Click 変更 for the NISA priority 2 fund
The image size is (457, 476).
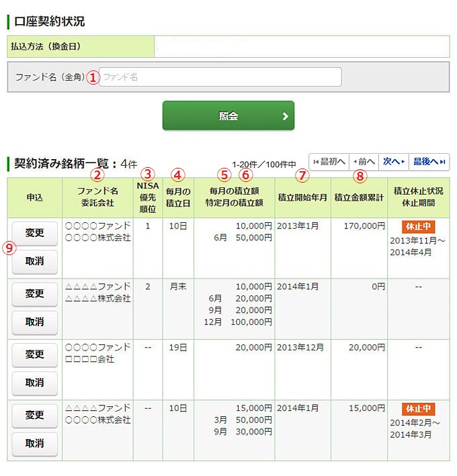pos(35,294)
